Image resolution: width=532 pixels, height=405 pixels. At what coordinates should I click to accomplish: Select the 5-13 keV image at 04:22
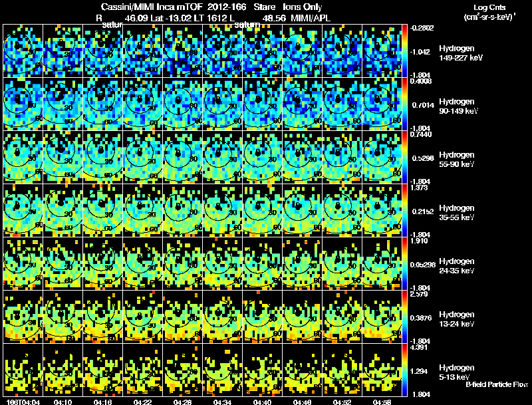(142, 370)
